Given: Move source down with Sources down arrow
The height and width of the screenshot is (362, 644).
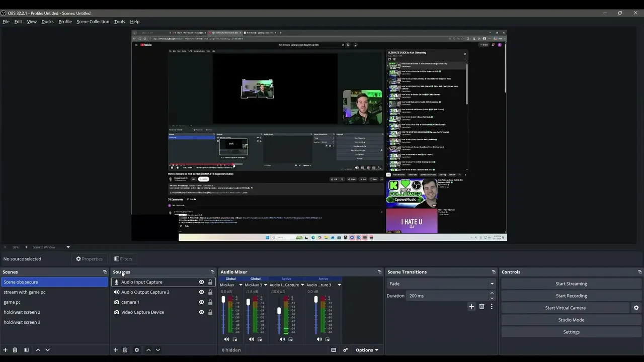Looking at the screenshot, I should click(158, 350).
